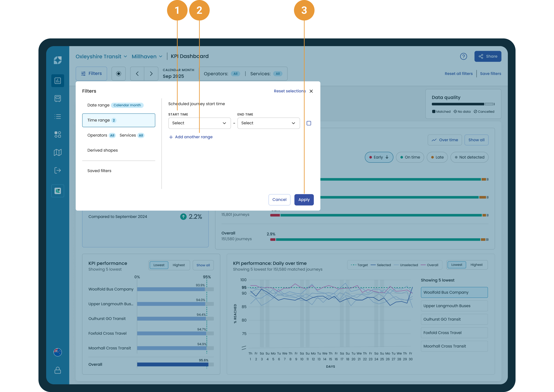This screenshot has width=554, height=392.
Task: Toggle the brightness theme icon button
Action: tap(118, 74)
